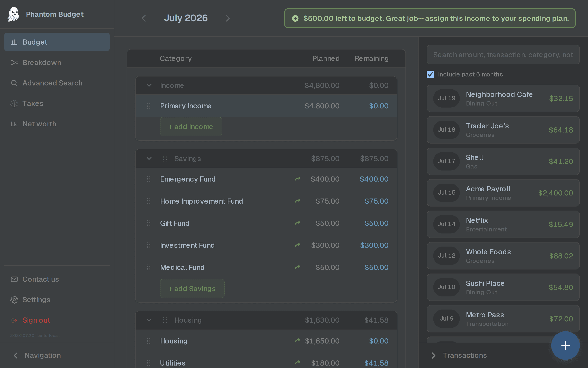This screenshot has width=588, height=368.
Task: Click drag handle for Savings group
Action: pyautogui.click(x=165, y=159)
